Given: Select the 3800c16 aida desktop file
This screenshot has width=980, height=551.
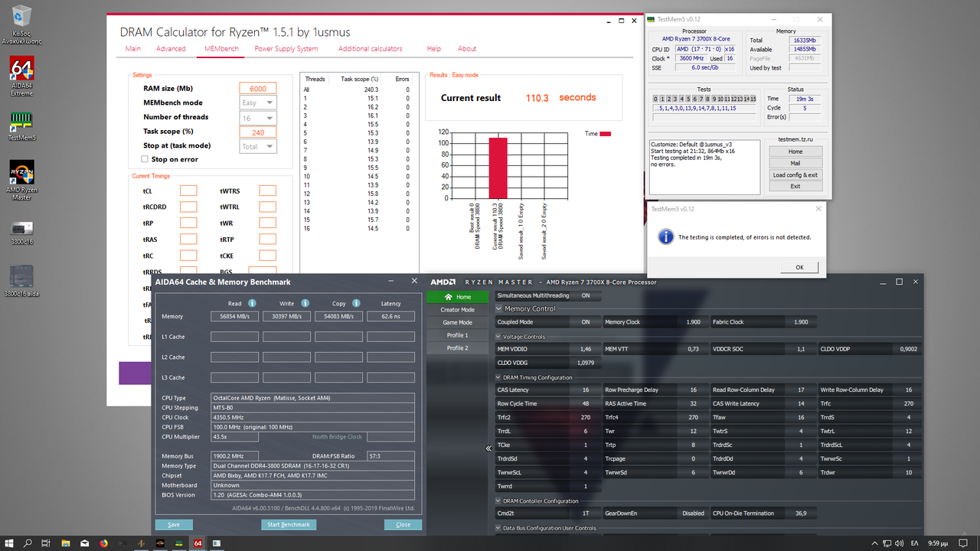Looking at the screenshot, I should (x=21, y=281).
